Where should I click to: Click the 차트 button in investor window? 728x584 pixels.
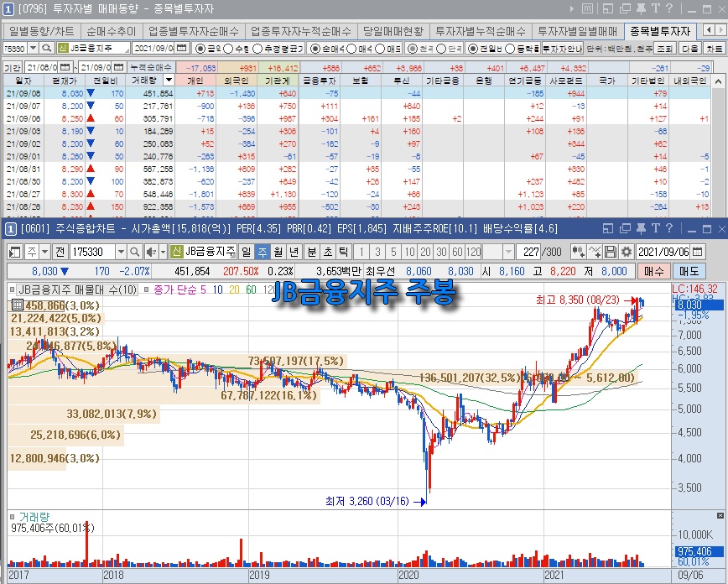click(714, 49)
